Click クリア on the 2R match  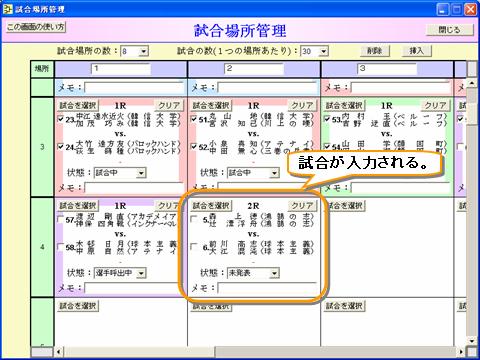tap(302, 206)
